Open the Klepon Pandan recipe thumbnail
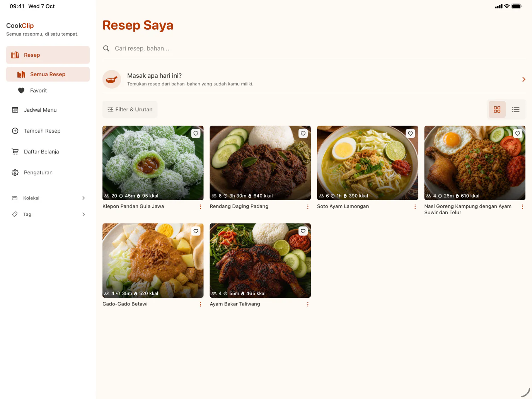The width and height of the screenshot is (532, 399). point(153,163)
